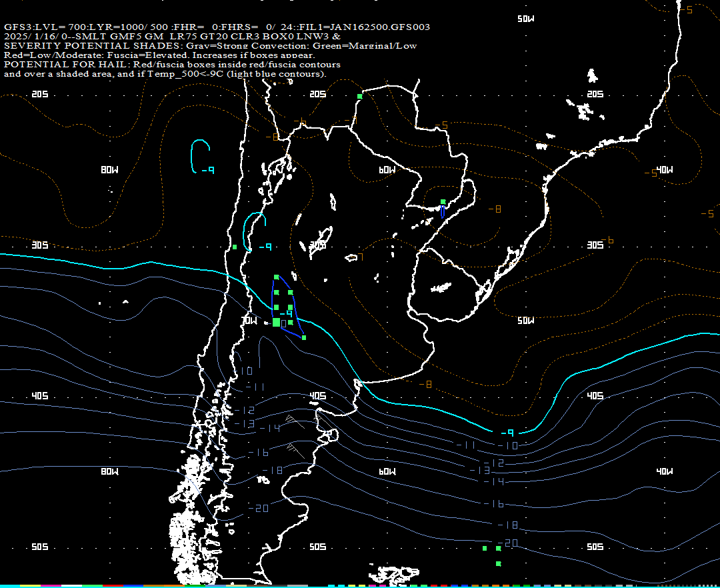Click the cyan -9 label inside blue outlined area
Image resolution: width=720 pixels, height=588 pixels.
point(286,314)
